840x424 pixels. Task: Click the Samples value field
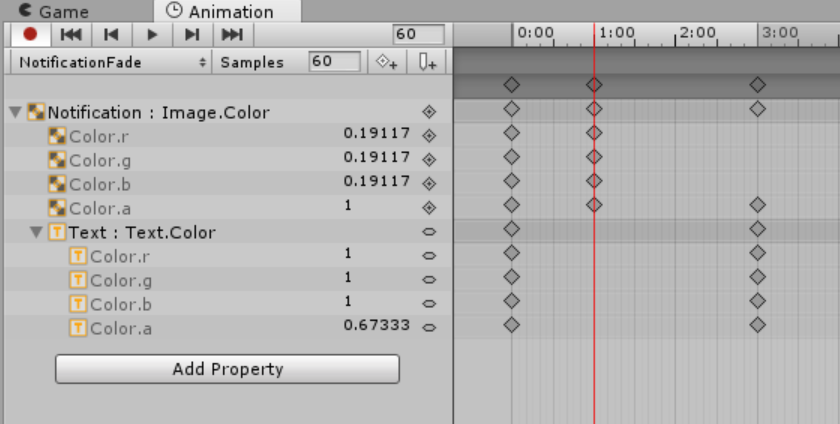point(335,62)
